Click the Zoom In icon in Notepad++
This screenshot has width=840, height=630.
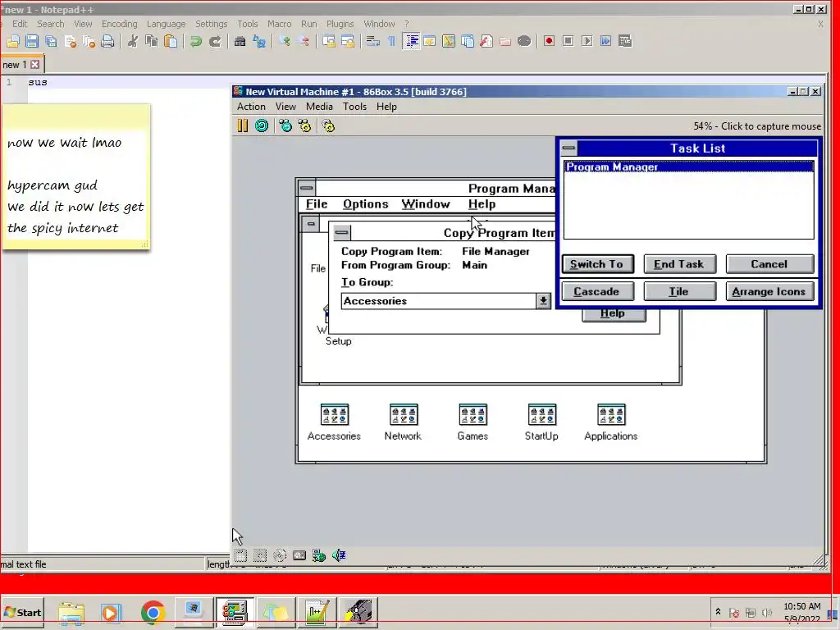(x=285, y=41)
